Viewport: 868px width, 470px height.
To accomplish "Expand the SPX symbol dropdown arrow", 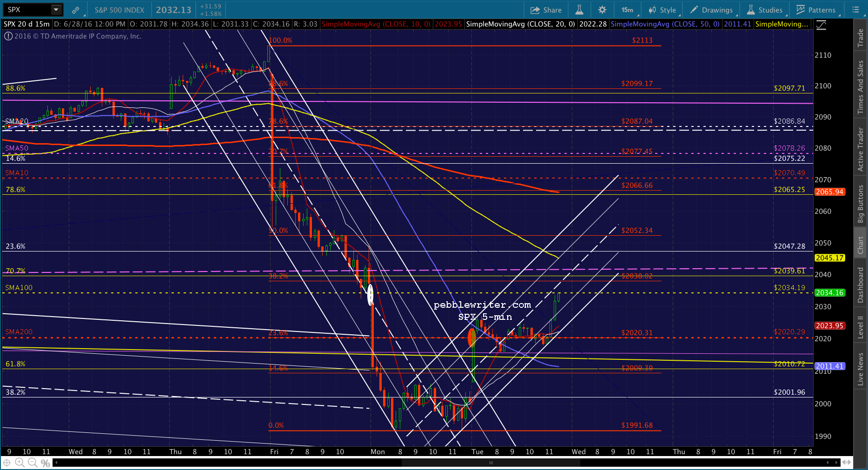I will tap(56, 10).
